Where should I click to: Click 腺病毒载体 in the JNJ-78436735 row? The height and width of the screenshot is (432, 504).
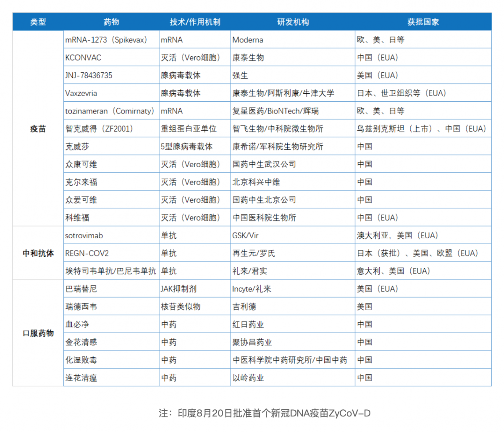click(x=195, y=75)
